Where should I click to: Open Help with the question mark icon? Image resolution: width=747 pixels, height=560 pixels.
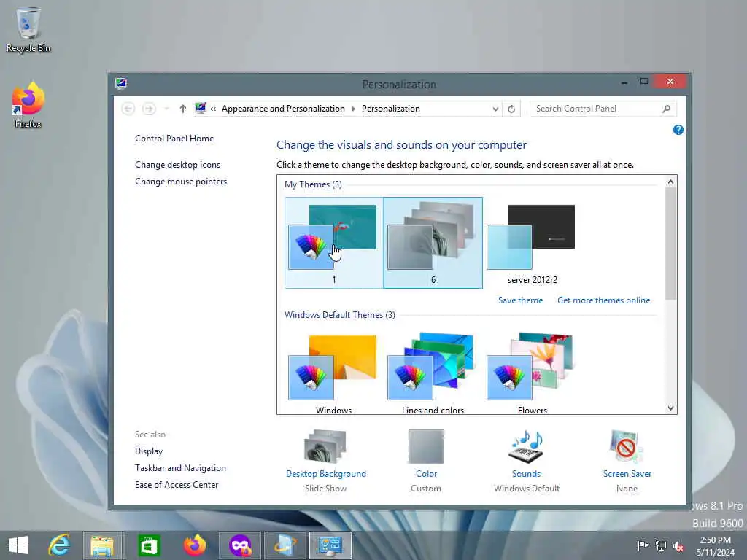pyautogui.click(x=678, y=130)
